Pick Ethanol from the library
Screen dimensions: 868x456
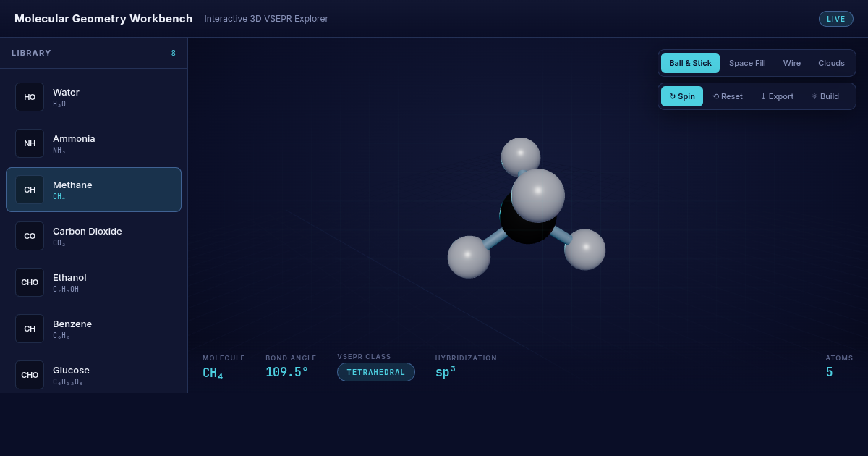coord(93,282)
